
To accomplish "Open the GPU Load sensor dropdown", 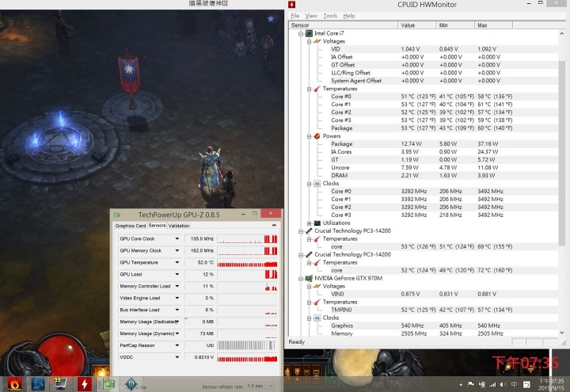I will click(177, 274).
